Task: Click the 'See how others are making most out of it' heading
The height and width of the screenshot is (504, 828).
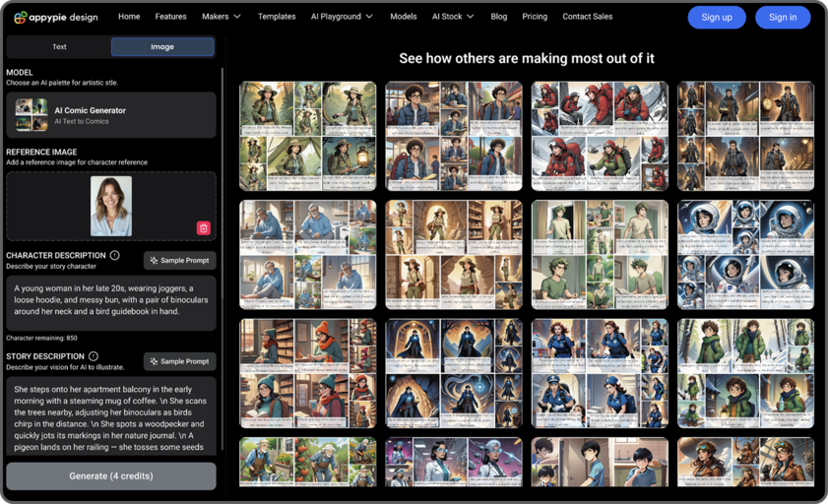Action: coord(527,58)
